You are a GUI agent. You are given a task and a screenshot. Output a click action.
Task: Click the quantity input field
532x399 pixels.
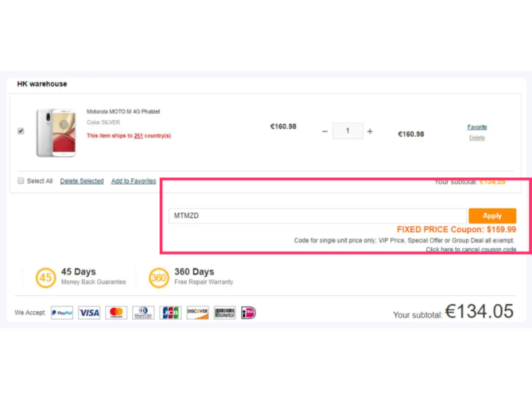click(x=348, y=131)
